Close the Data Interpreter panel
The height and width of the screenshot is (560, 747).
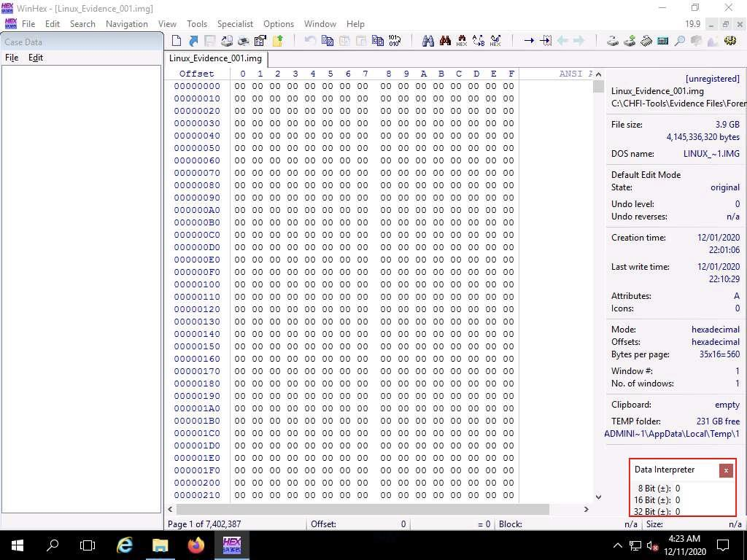(x=726, y=470)
